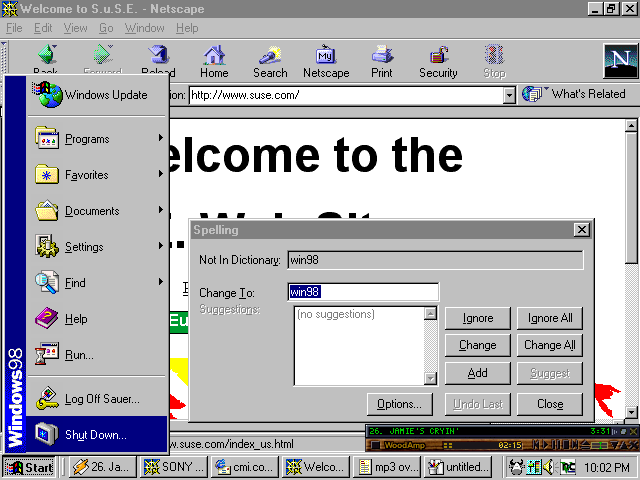Click the WoodAmp pause button
Screen dimensions: 640x480
point(556,444)
